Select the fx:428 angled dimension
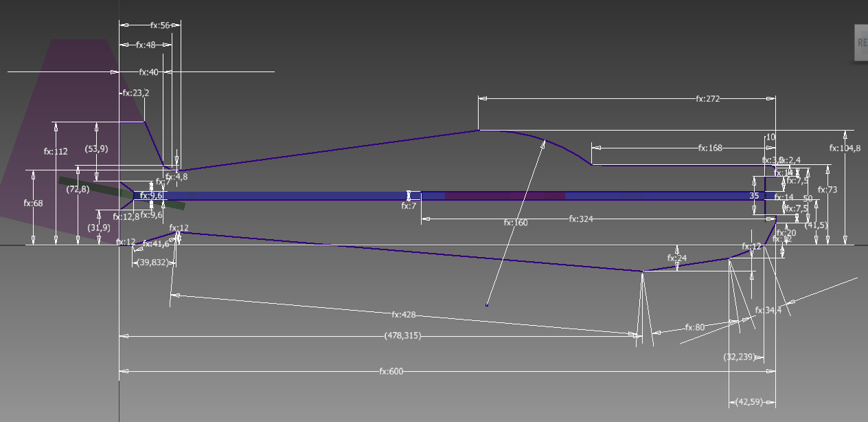 pyautogui.click(x=403, y=315)
